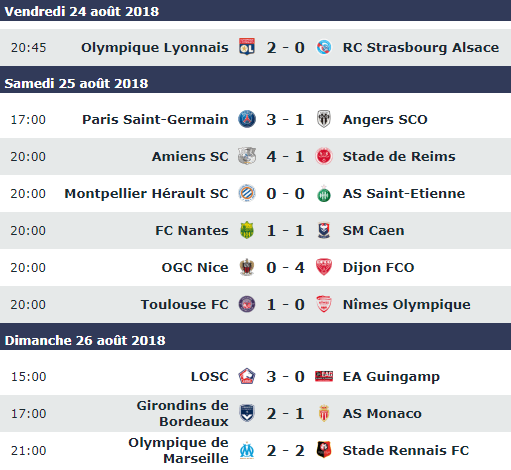The height and width of the screenshot is (470, 511).
Task: Select the FC Nantes yellow-green crest
Action: 247,230
